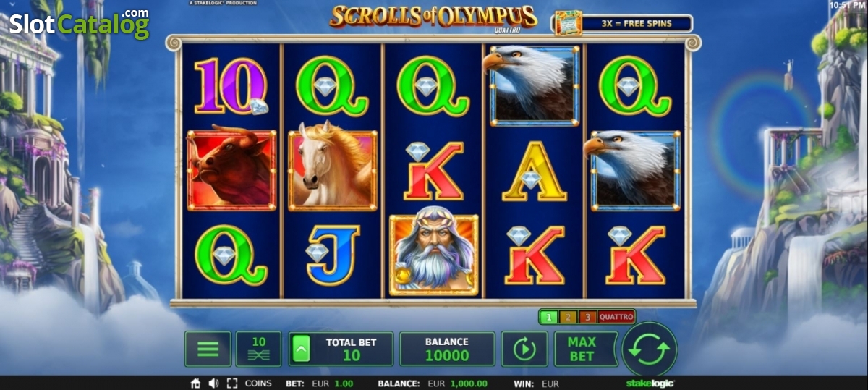868x390 pixels.
Task: Click the stakelogic logo
Action: coord(650,383)
